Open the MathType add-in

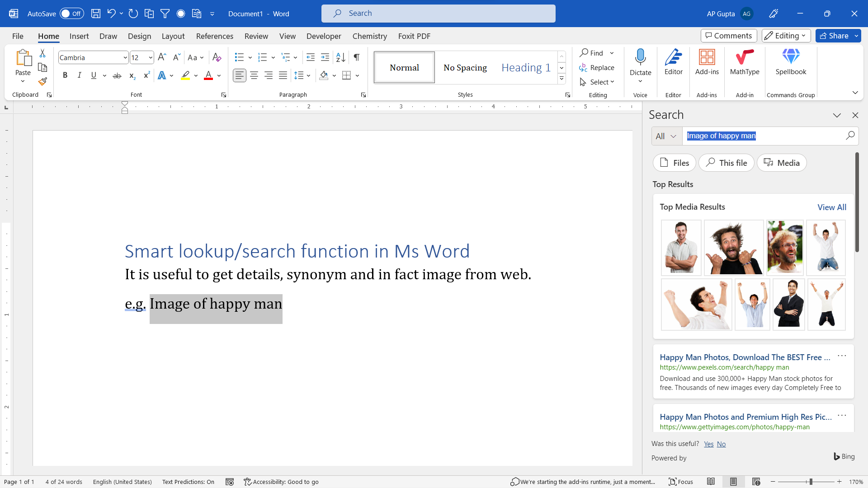coord(744,63)
